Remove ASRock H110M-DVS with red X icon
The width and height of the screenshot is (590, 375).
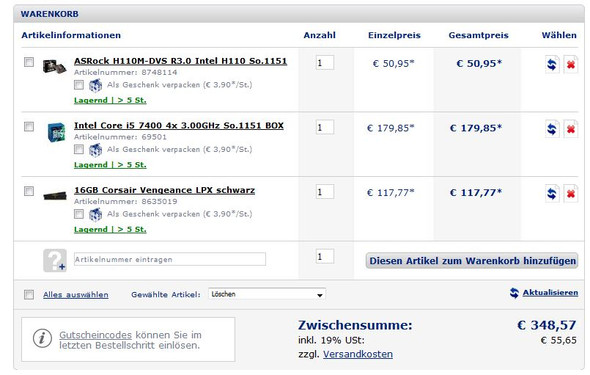570,65
